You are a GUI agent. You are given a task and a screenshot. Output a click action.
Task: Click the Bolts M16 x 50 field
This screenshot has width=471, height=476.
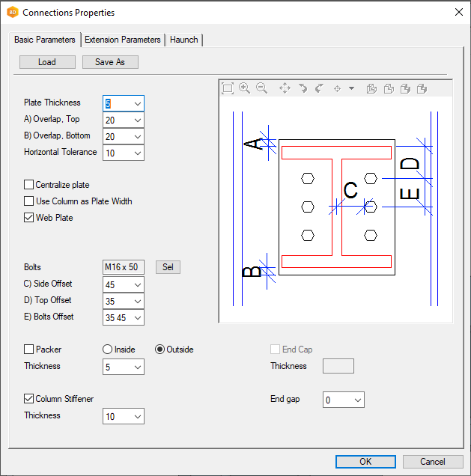124,267
